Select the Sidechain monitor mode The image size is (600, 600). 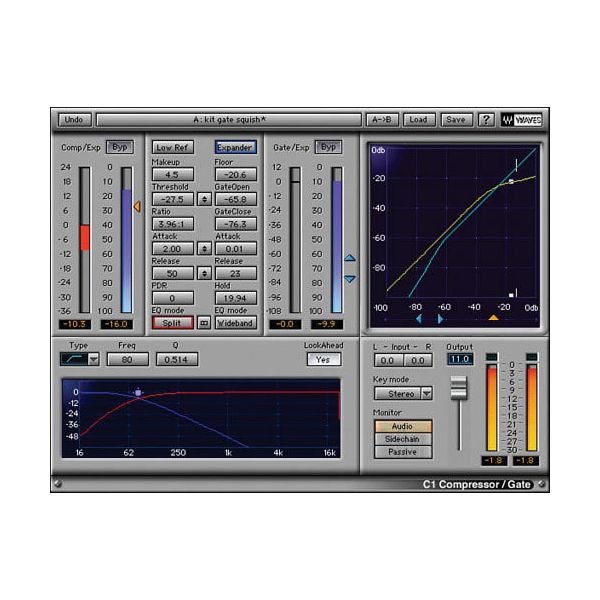point(402,439)
